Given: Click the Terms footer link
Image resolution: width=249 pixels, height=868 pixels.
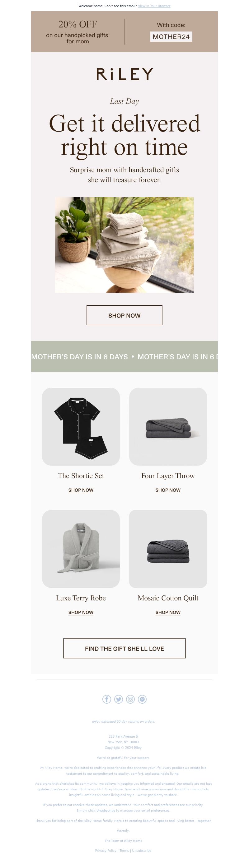Looking at the screenshot, I should pyautogui.click(x=124, y=851).
